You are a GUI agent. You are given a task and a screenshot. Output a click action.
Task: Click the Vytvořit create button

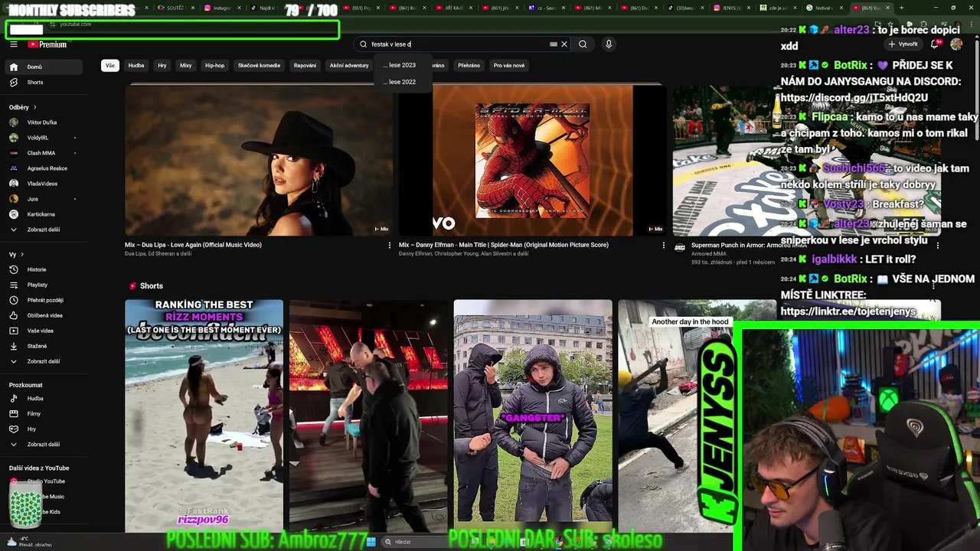click(903, 44)
